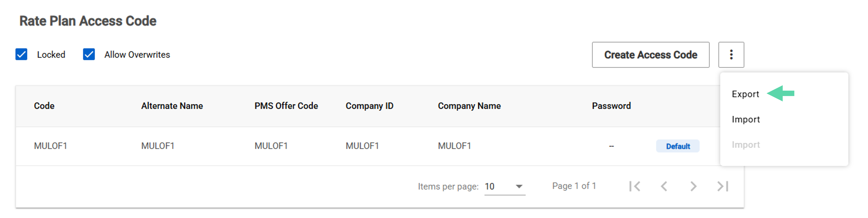Toggle the Allow Overwrites checkbox

click(x=89, y=54)
